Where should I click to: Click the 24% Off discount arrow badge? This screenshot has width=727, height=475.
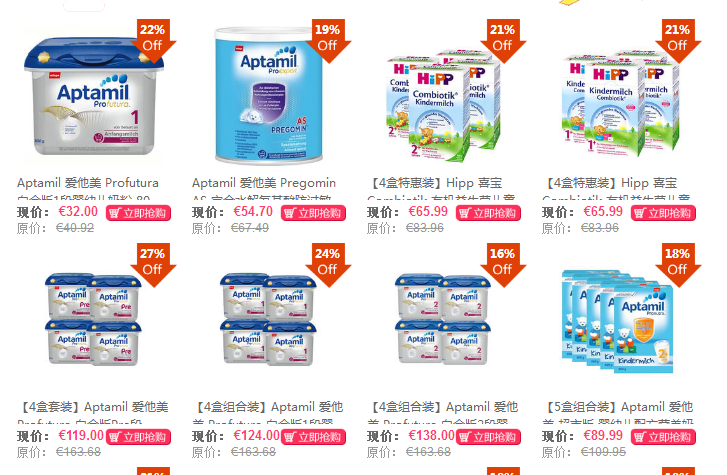coord(328,264)
